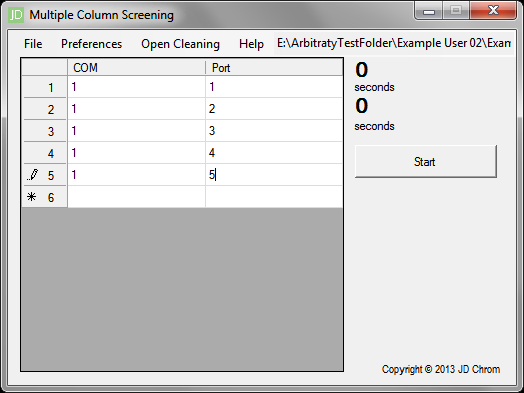This screenshot has width=524, height=393.
Task: Click Port cell in row 1
Action: click(274, 87)
